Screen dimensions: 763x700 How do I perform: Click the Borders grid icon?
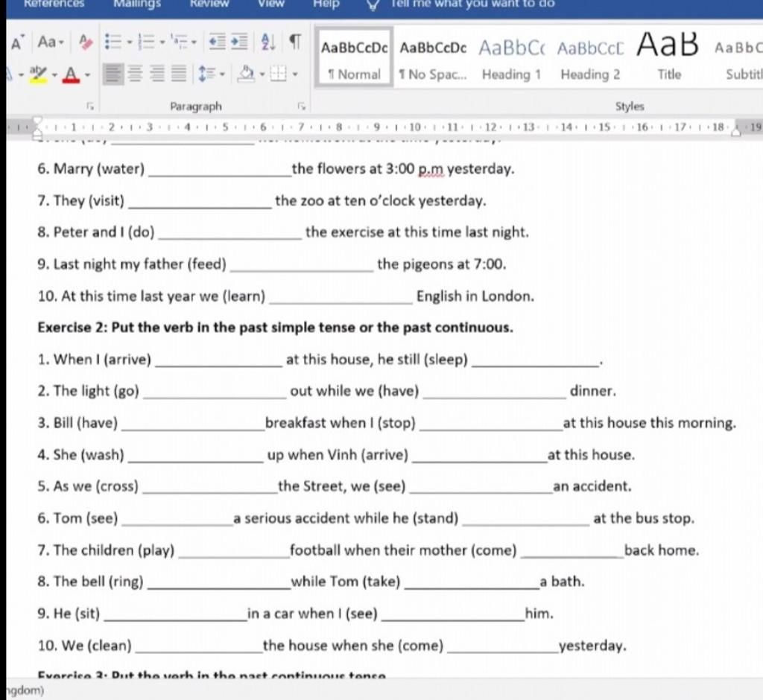[x=279, y=74]
